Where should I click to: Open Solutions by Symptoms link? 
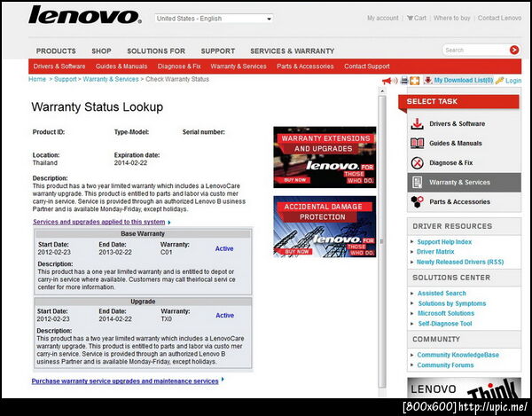(452, 303)
